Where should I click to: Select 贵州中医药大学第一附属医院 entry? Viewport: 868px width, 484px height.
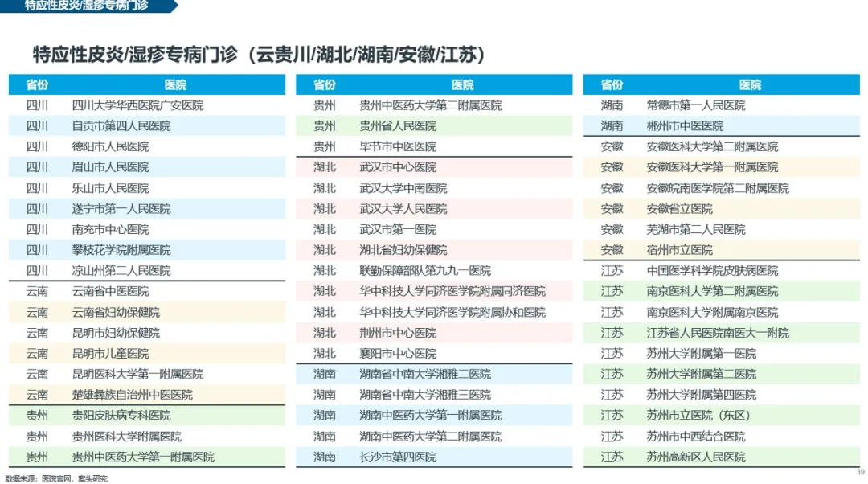pos(143,457)
